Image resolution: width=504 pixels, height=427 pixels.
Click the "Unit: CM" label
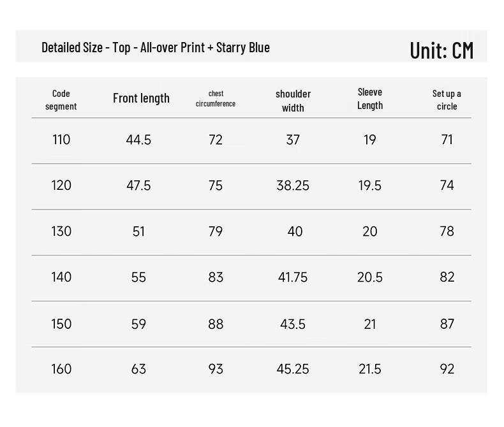tap(441, 50)
